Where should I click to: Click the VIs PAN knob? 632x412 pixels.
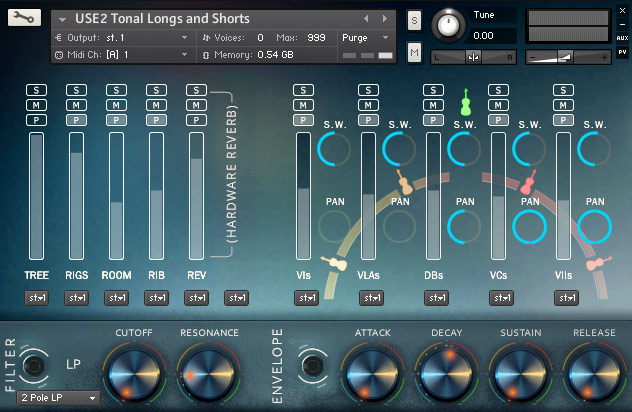coord(334,227)
